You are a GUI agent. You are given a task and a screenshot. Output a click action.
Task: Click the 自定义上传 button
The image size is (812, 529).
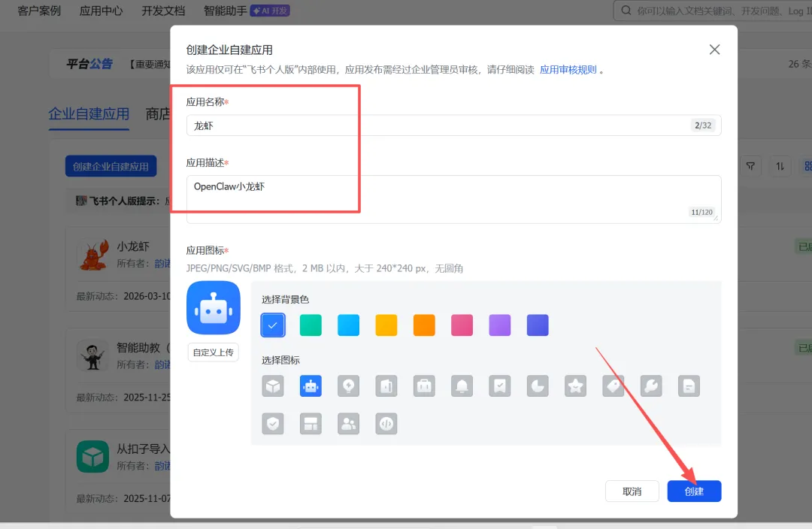(214, 352)
